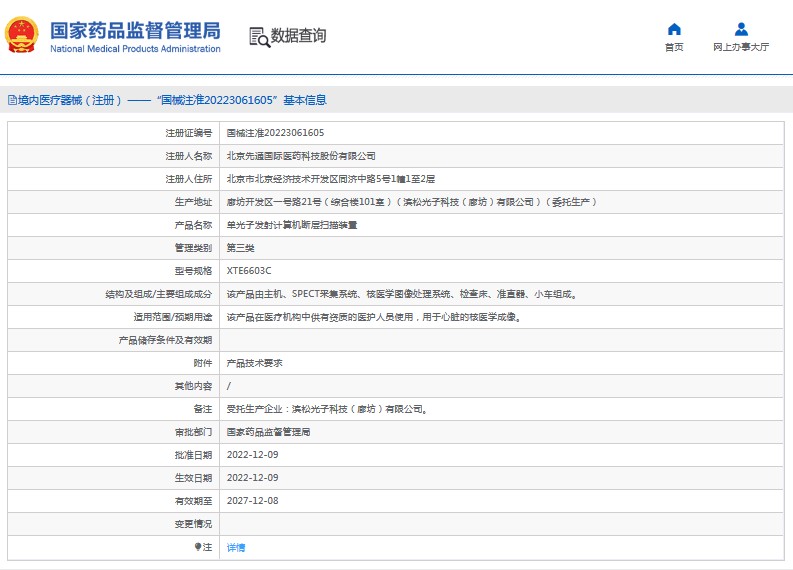This screenshot has width=793, height=570.
Task: Click the slash value in 其他内容 row
Action: (229, 386)
